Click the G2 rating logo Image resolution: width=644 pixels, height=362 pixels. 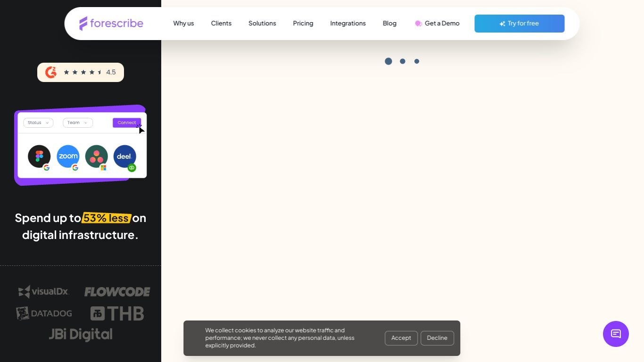pyautogui.click(x=51, y=72)
